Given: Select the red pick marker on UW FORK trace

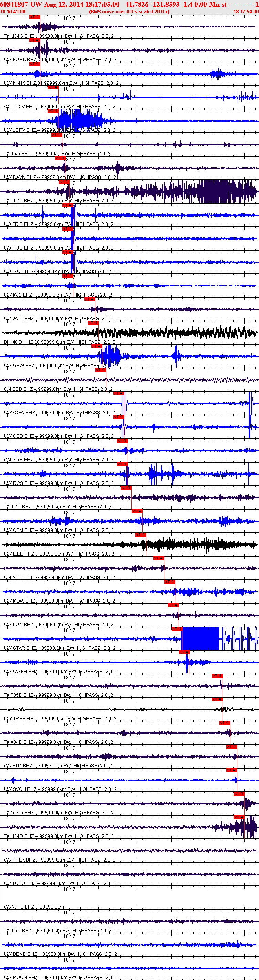Looking at the screenshot, I should pos(35,40).
